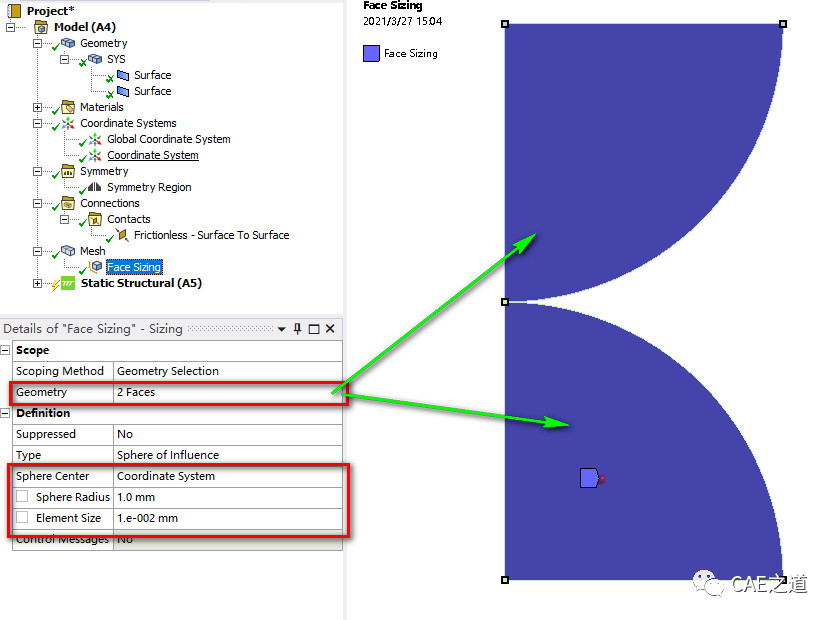The image size is (834, 620).
Task: Click the Face Sizing mesh control icon
Action: point(95,266)
